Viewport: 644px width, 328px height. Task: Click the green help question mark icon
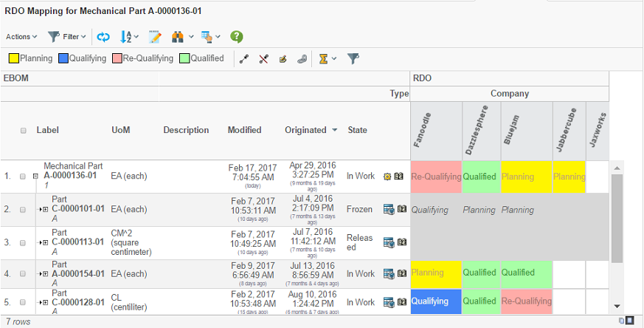point(236,36)
